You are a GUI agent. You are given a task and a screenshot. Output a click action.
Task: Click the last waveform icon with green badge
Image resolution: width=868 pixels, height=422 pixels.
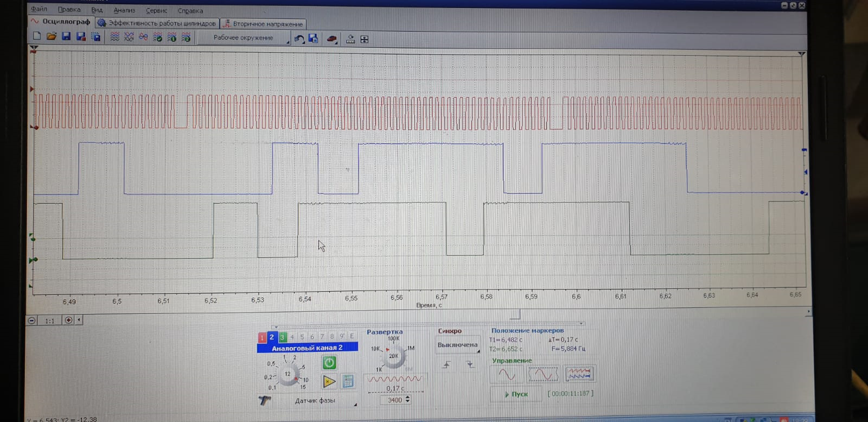186,37
